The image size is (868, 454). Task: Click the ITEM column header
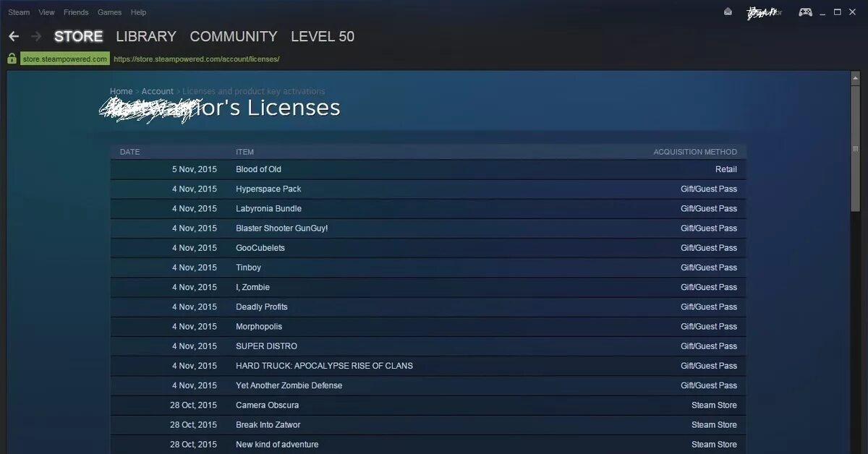[244, 152]
